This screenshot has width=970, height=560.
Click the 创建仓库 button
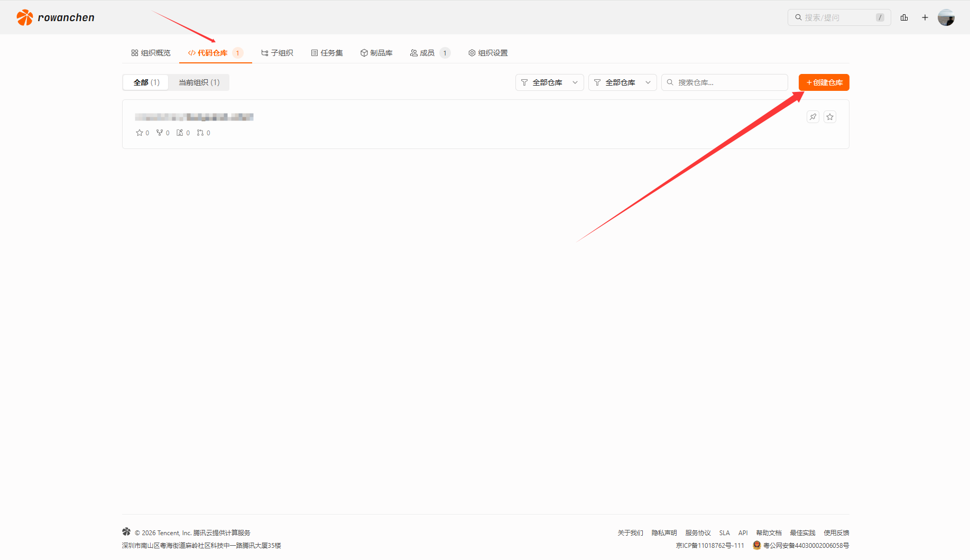pyautogui.click(x=824, y=82)
